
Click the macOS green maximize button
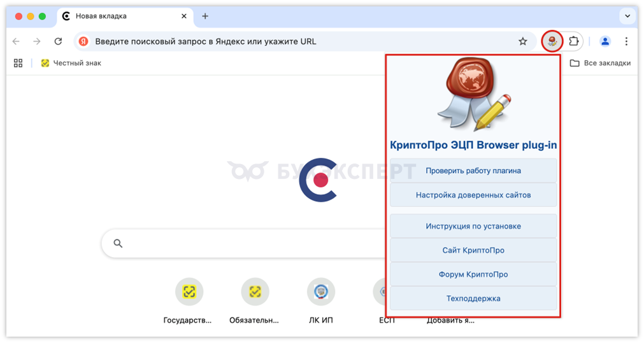coord(42,16)
